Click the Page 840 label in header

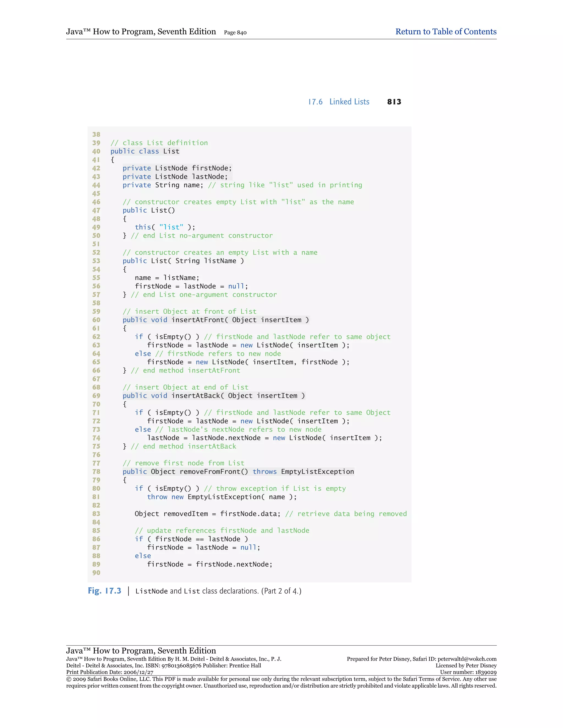pyautogui.click(x=235, y=33)
